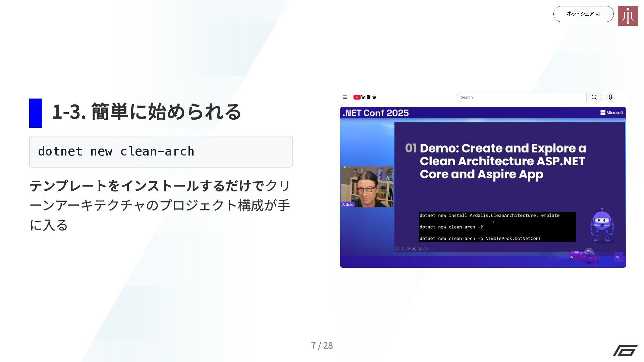Click the Microsoft logo in video banner

(x=611, y=113)
